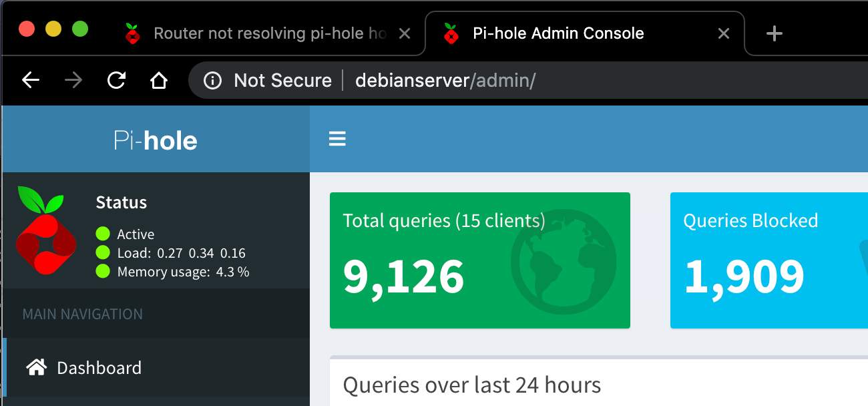Open a new browser tab with plus button
Image resolution: width=868 pixels, height=406 pixels.
774,33
